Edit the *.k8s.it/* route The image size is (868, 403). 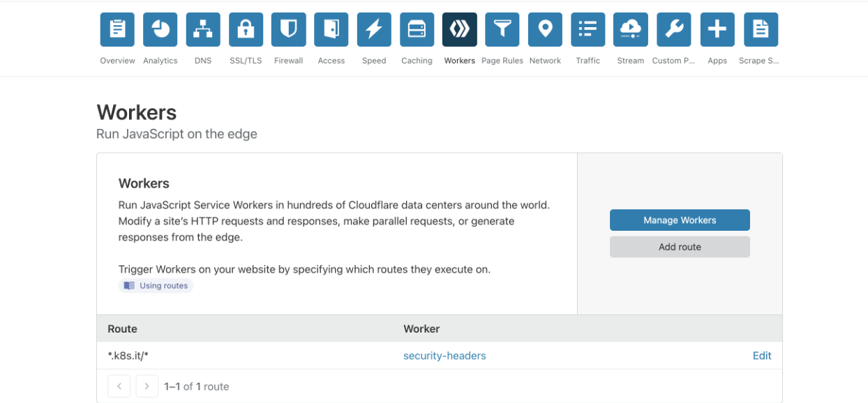762,356
